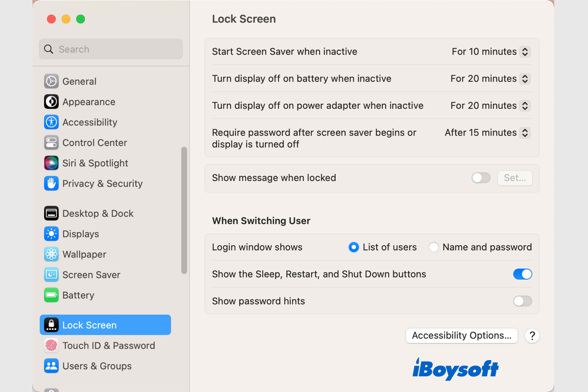Open the Users & Groups section

pos(97,366)
